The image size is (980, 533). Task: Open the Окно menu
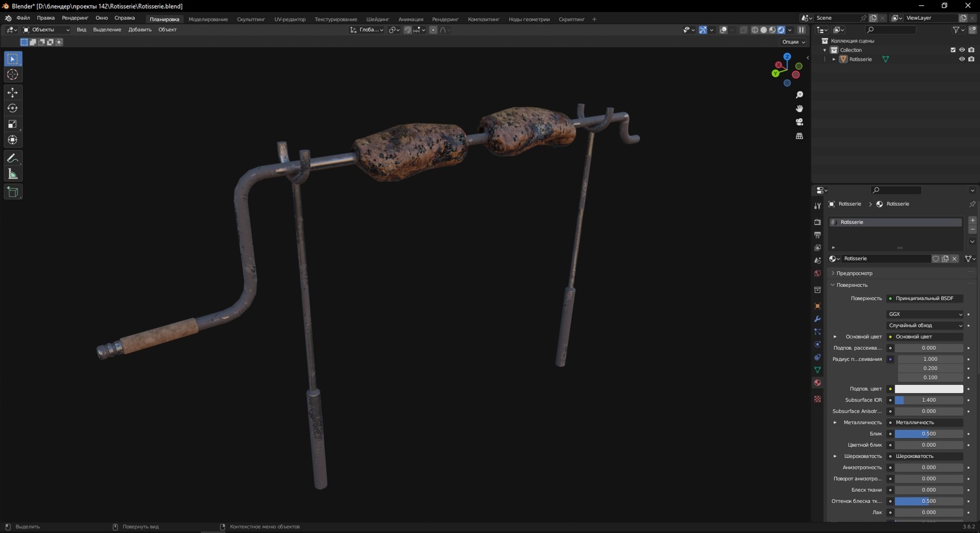click(x=102, y=18)
